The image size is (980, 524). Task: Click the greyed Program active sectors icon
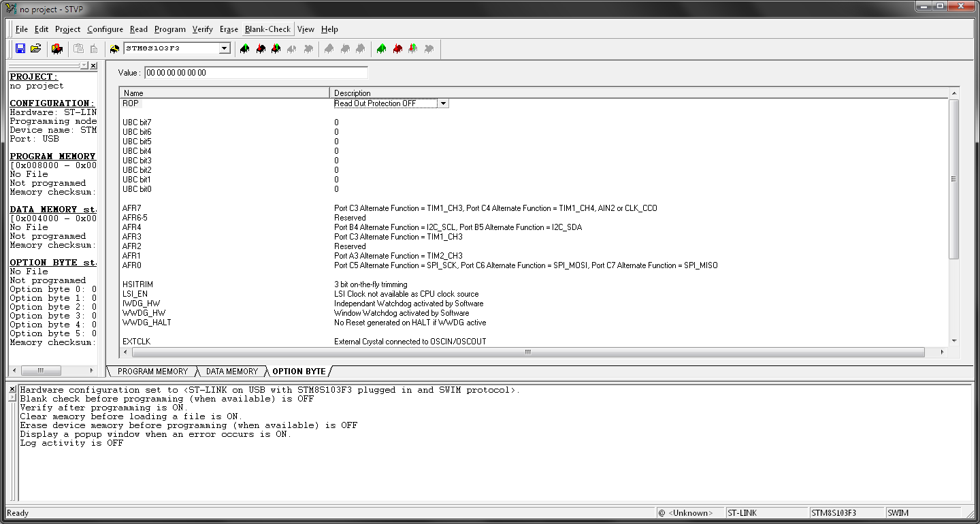coord(344,48)
